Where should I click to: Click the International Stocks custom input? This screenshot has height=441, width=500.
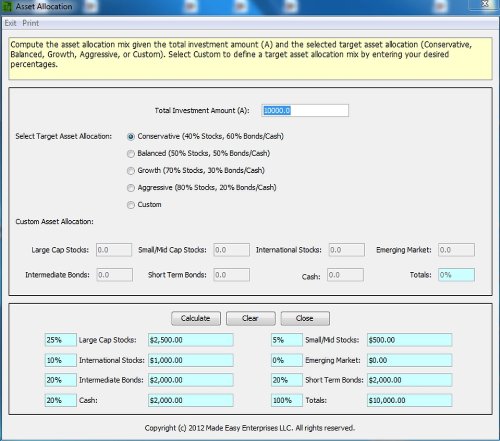point(347,250)
